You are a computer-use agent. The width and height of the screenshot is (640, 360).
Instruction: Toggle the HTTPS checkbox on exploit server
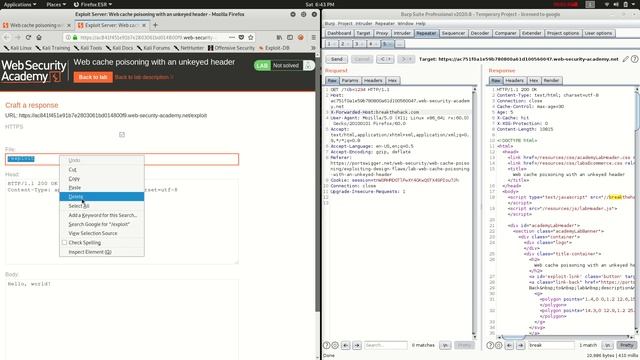pyautogui.click(x=122, y=135)
